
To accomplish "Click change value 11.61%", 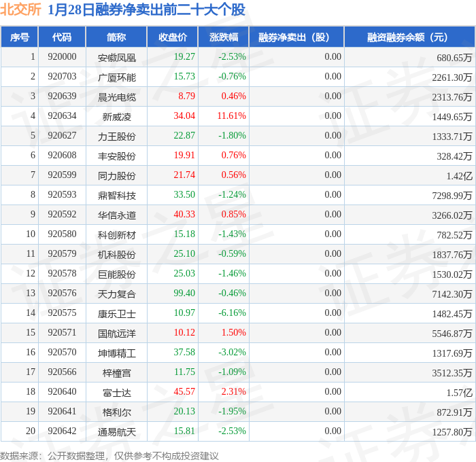I will (231, 116).
